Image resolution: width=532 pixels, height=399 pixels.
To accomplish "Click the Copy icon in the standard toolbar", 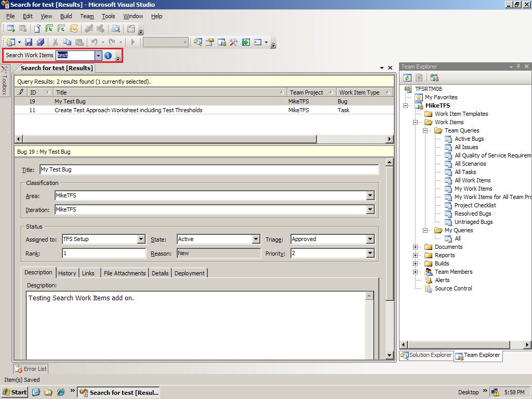I will pyautogui.click(x=67, y=42).
